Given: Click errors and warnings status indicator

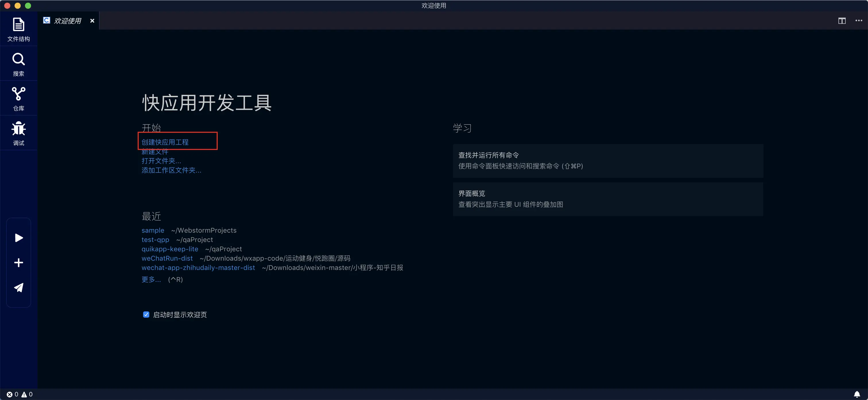Looking at the screenshot, I should [20, 394].
